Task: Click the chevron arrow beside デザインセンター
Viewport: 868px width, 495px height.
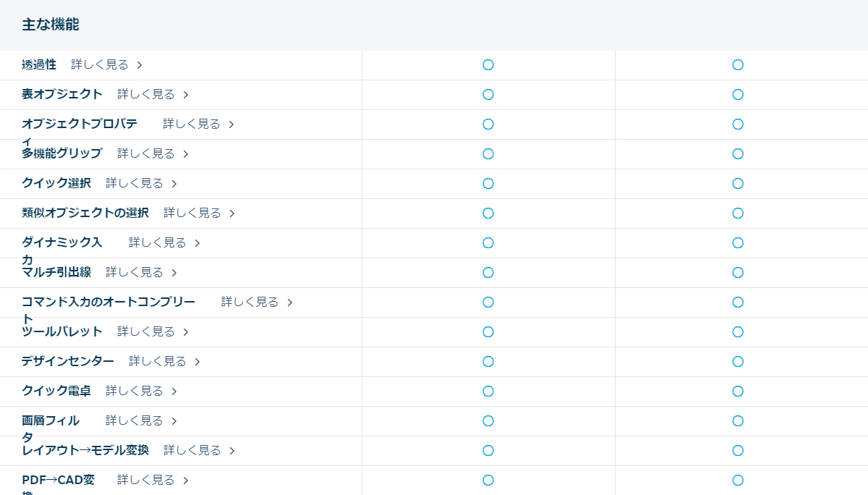Action: click(x=197, y=362)
